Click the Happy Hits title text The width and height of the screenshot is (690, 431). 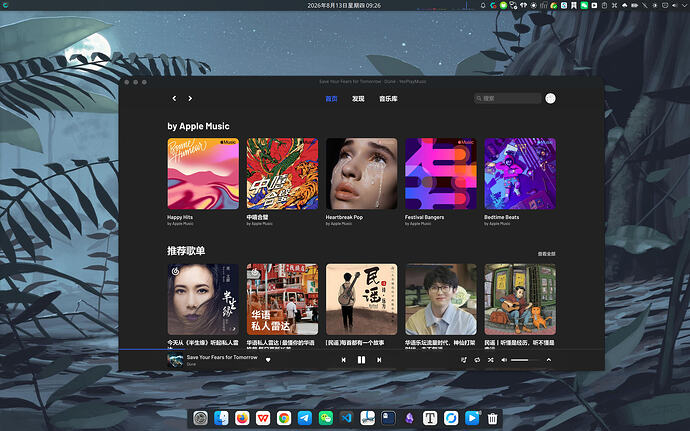[x=180, y=217]
